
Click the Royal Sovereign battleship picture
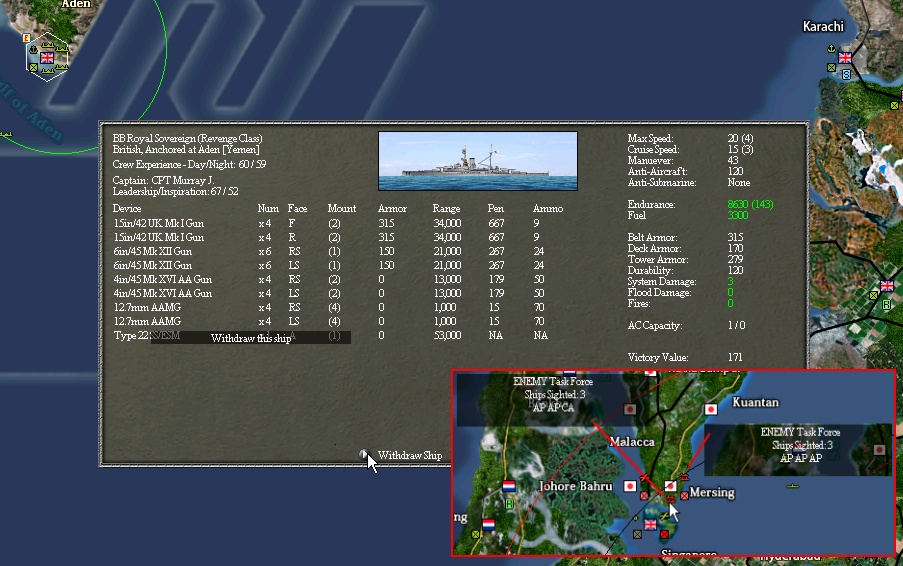pos(477,161)
